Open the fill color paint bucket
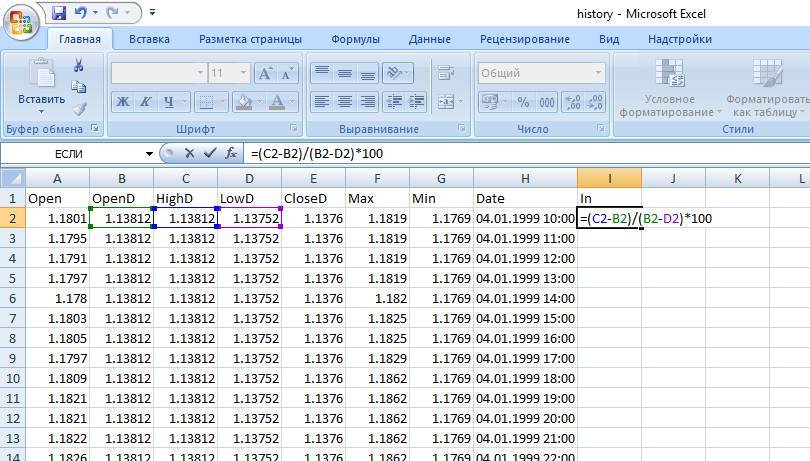 (243, 102)
